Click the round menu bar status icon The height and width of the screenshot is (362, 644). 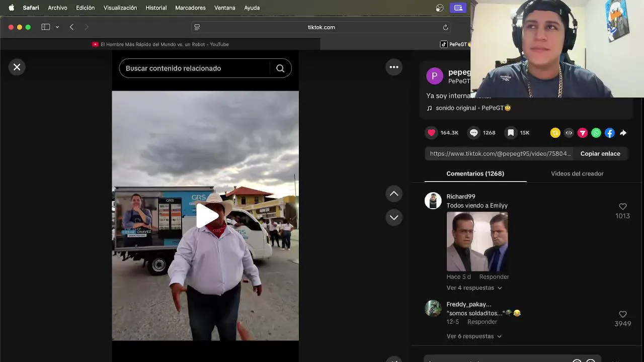click(x=440, y=8)
